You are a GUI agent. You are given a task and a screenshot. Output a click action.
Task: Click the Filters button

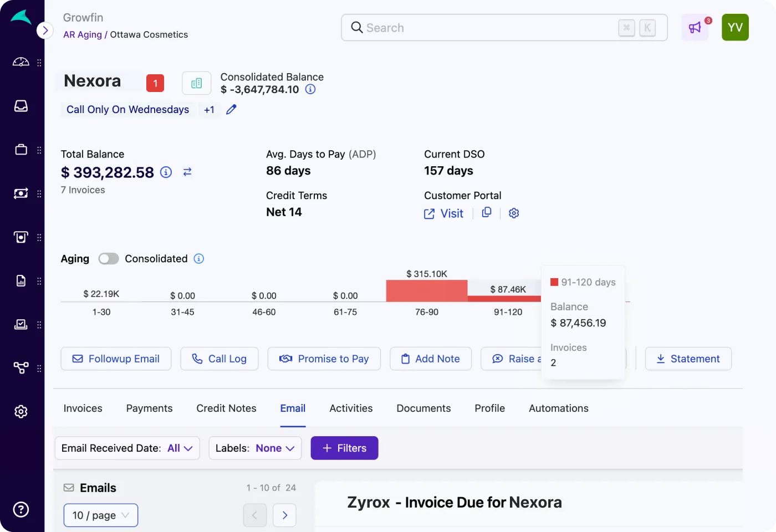click(x=344, y=448)
